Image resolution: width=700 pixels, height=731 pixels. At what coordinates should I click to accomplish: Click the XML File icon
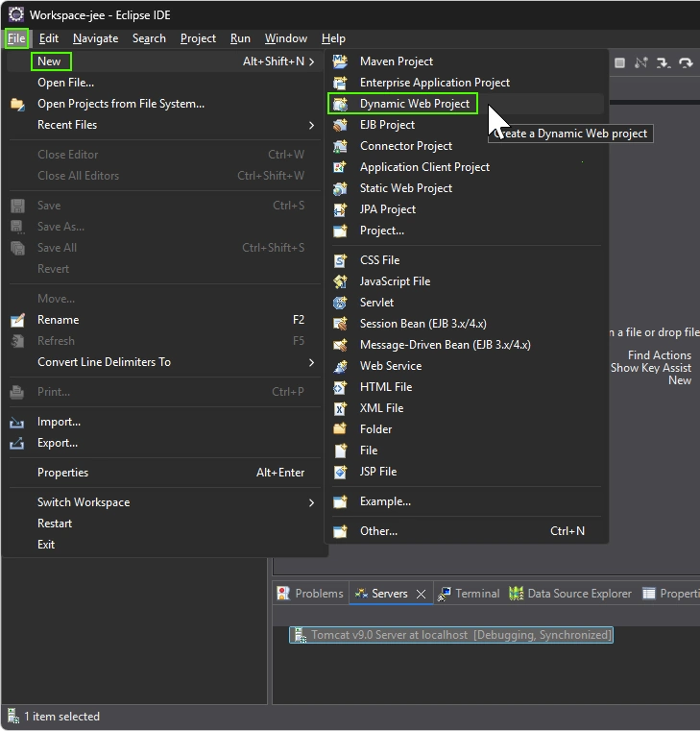tap(340, 408)
